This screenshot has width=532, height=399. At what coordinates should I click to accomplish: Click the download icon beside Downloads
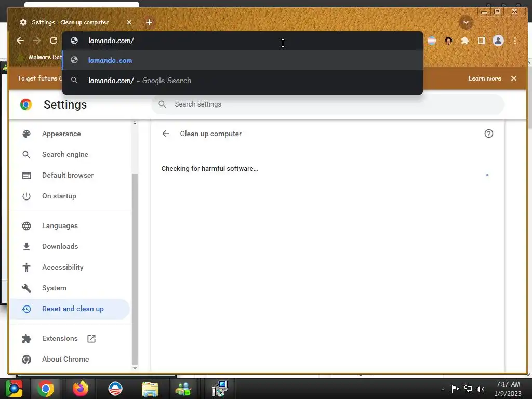click(26, 246)
